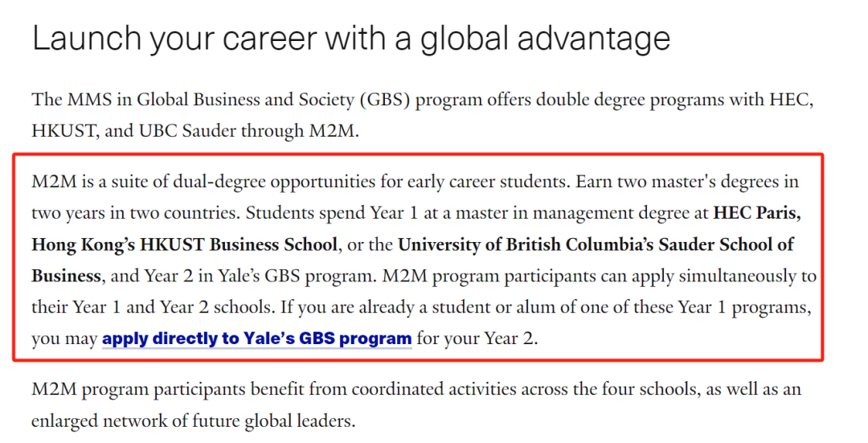Click "HKUST, and UBC Sauder through M2M." line

195,131
